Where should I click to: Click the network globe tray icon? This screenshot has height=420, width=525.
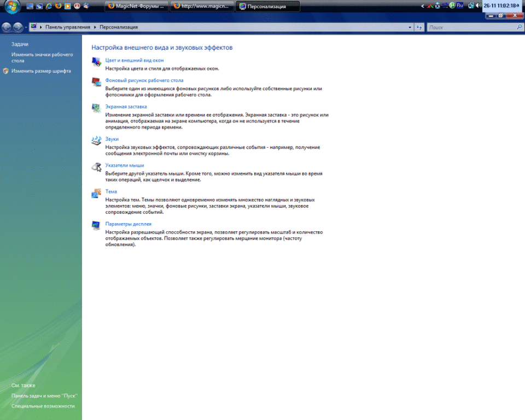471,5
